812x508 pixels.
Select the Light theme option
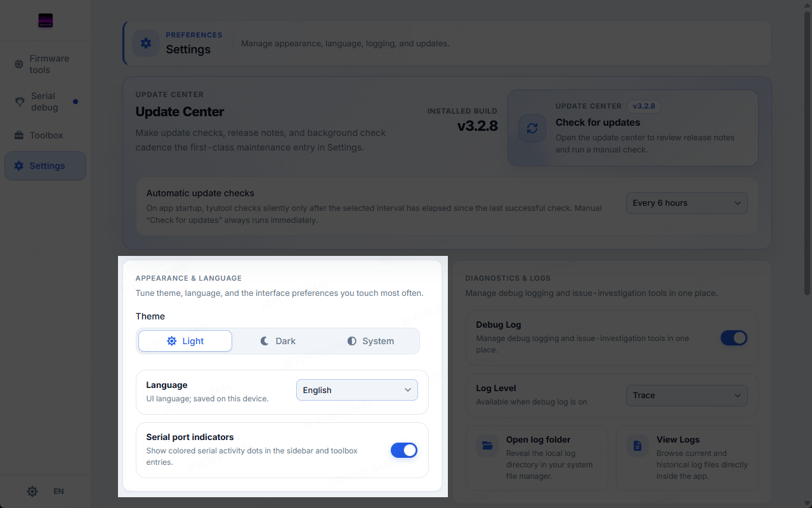pos(185,341)
